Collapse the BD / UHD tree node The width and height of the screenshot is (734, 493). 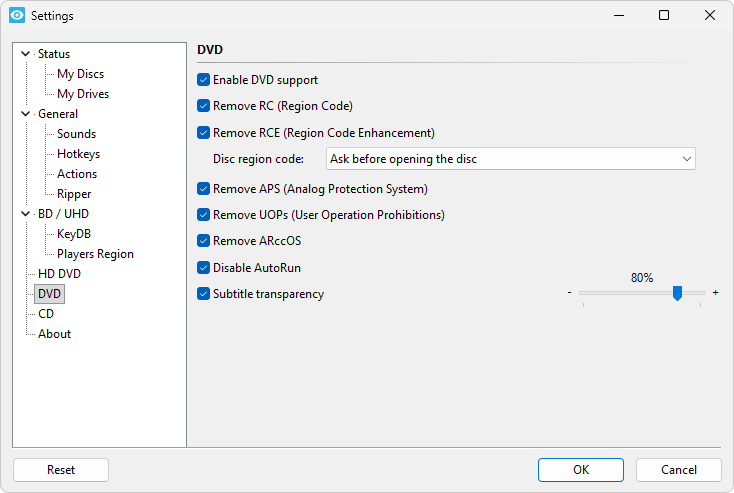coord(25,214)
